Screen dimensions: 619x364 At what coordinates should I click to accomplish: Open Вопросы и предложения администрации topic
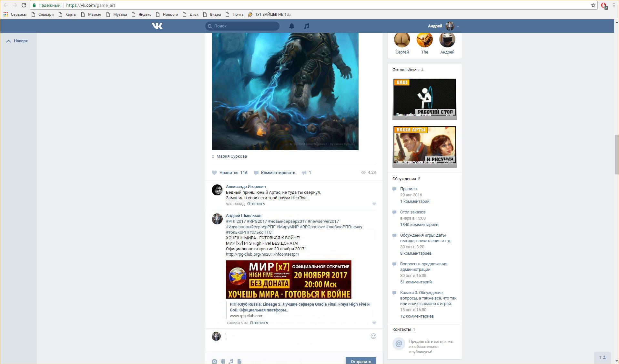(424, 267)
